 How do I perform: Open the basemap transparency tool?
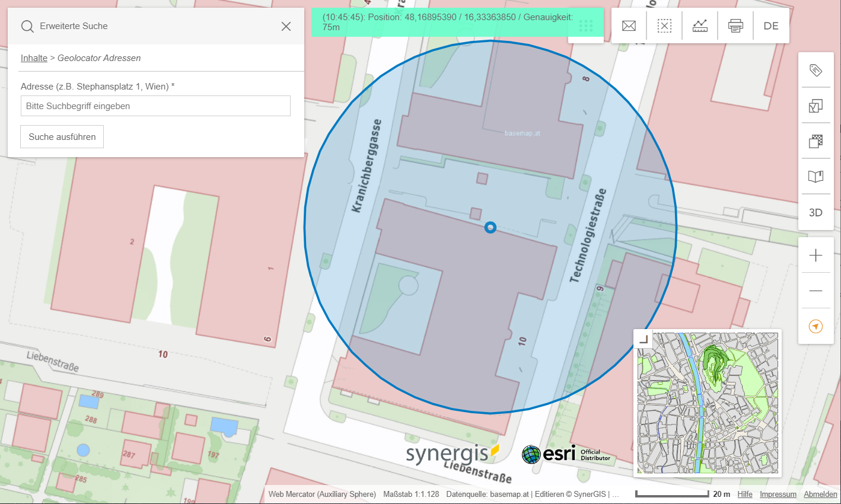tap(815, 141)
